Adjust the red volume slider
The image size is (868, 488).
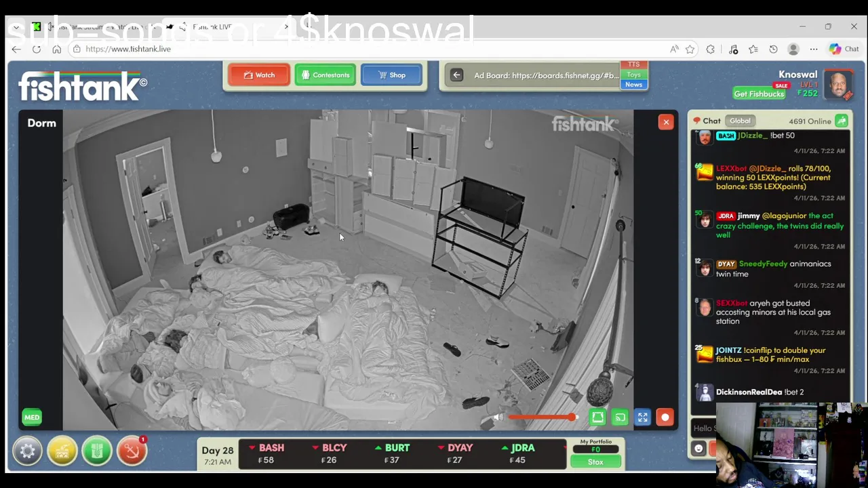tap(542, 418)
